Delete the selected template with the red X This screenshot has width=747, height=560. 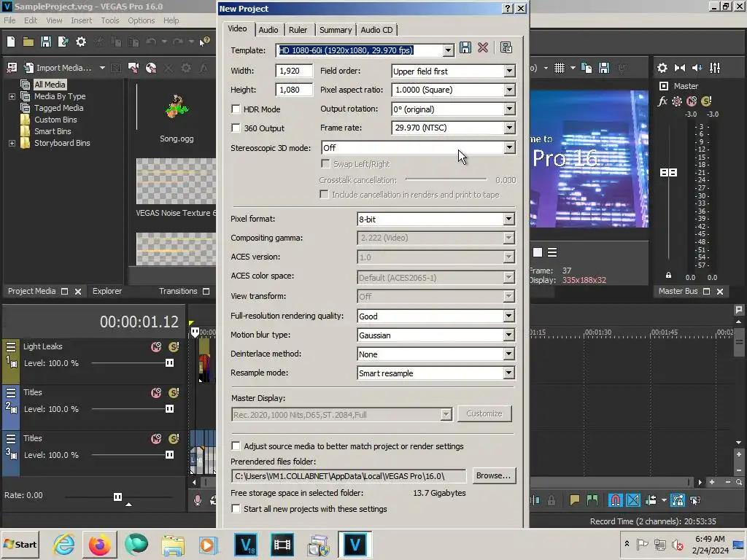pyautogui.click(x=483, y=47)
